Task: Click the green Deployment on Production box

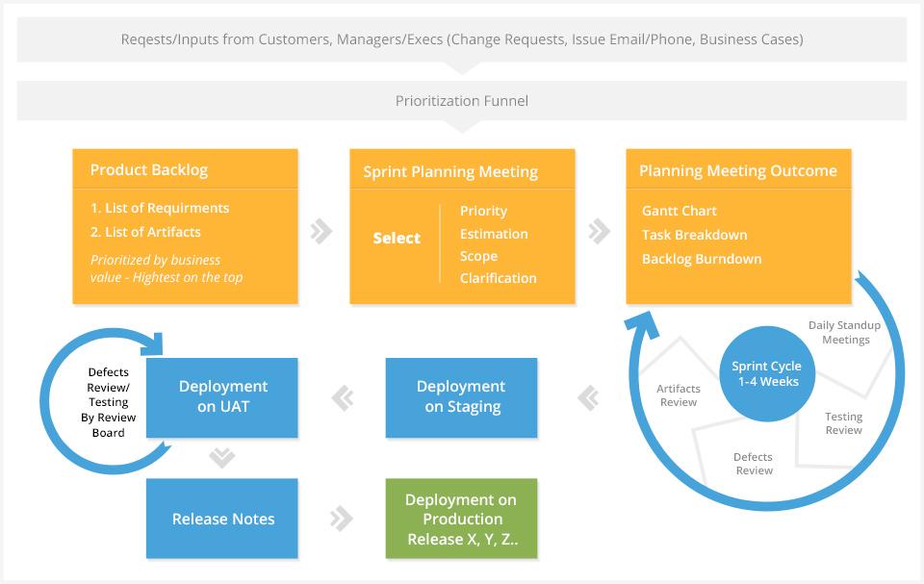Action: [461, 519]
